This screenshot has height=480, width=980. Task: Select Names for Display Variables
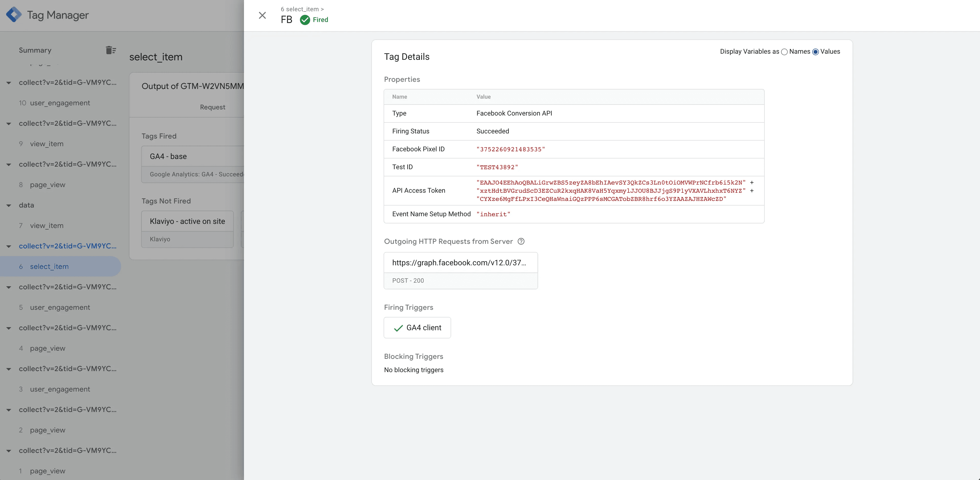[x=784, y=52]
